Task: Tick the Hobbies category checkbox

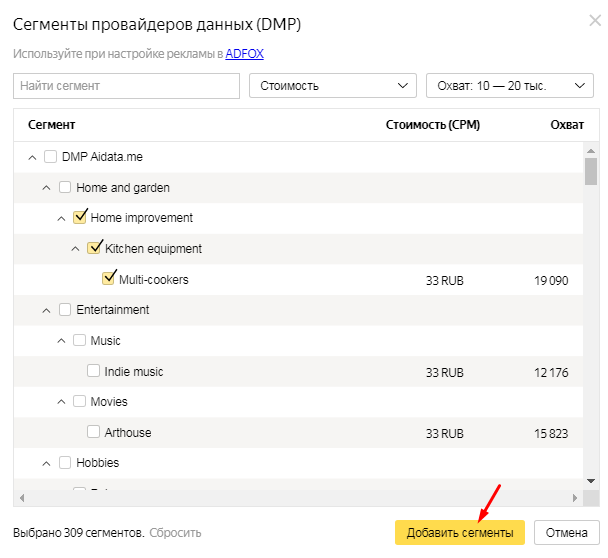Action: (66, 463)
